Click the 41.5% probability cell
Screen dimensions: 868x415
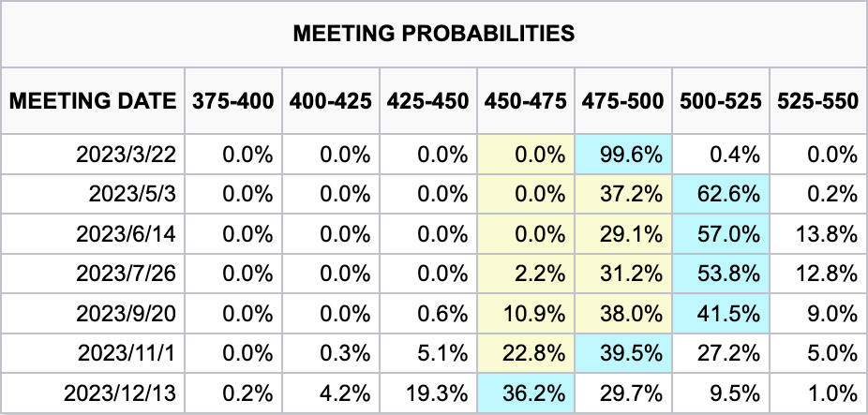719,314
